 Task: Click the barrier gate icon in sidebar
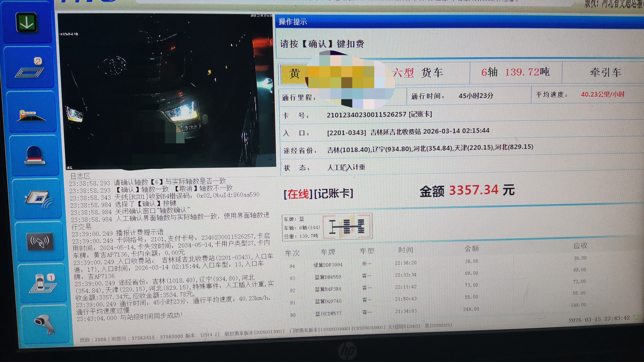click(x=31, y=116)
